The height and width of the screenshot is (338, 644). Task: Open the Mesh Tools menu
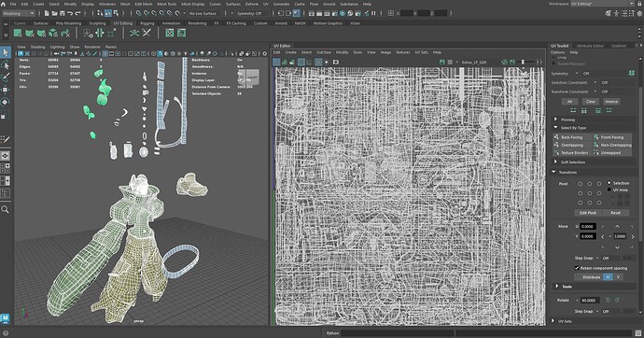pos(167,4)
